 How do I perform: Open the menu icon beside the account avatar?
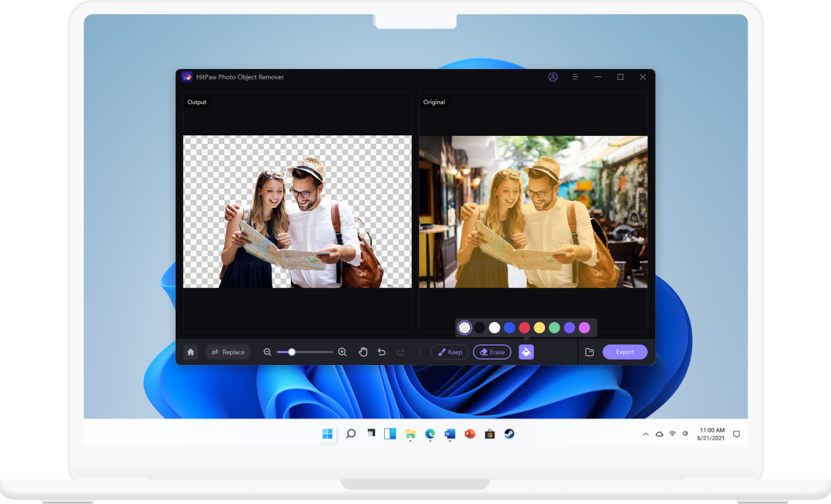tap(575, 77)
